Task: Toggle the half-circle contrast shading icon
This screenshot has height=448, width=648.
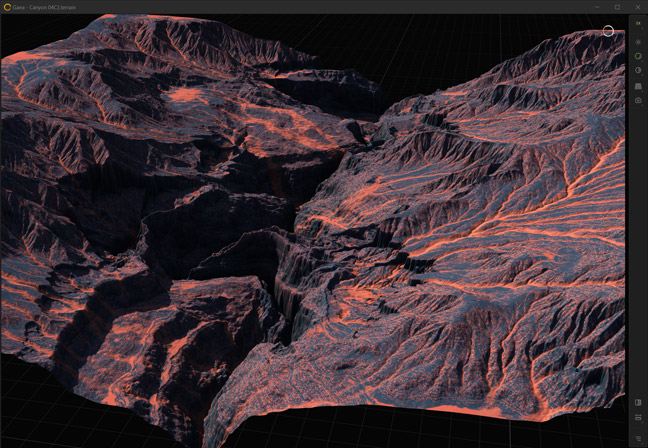Action: click(638, 71)
